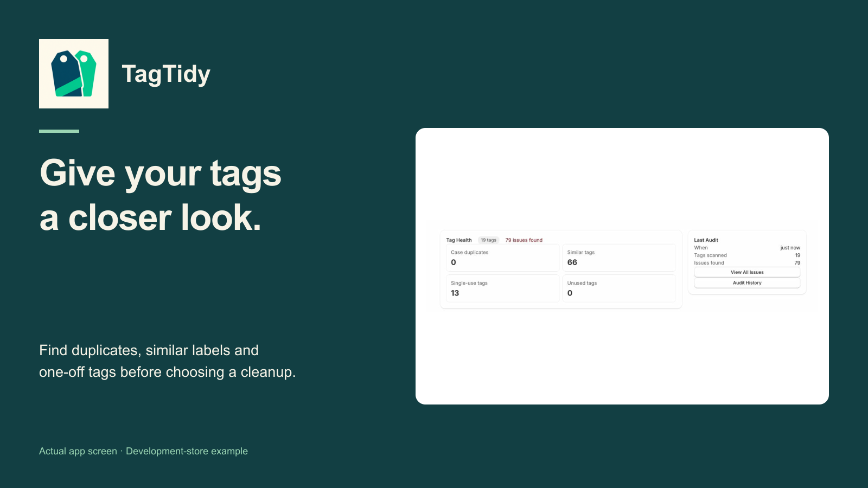The height and width of the screenshot is (488, 868).
Task: Click the 'Actual app screen' caption
Action: 78,451
